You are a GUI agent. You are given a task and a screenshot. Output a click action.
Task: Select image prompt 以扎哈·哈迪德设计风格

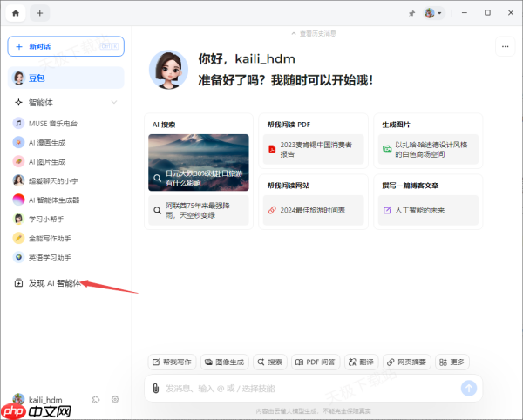coord(428,149)
